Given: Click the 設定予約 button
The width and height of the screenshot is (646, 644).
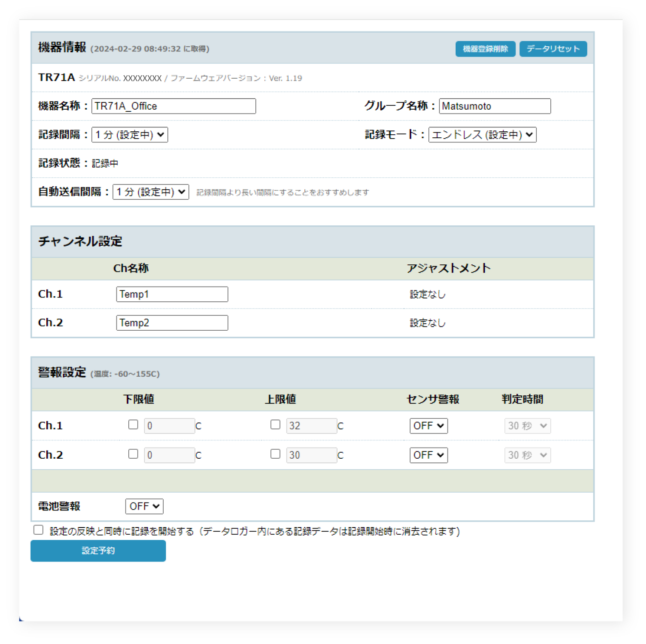Looking at the screenshot, I should coord(98,551).
